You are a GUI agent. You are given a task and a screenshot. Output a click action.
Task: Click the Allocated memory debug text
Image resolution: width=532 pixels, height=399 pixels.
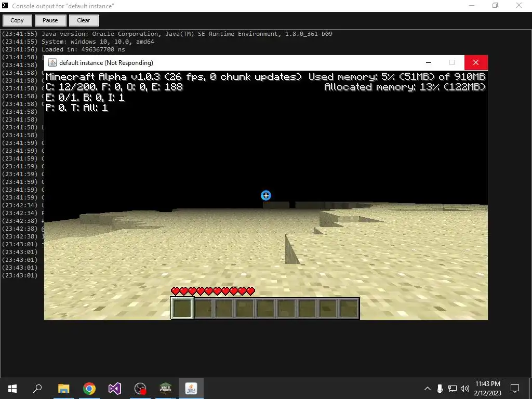click(x=404, y=87)
